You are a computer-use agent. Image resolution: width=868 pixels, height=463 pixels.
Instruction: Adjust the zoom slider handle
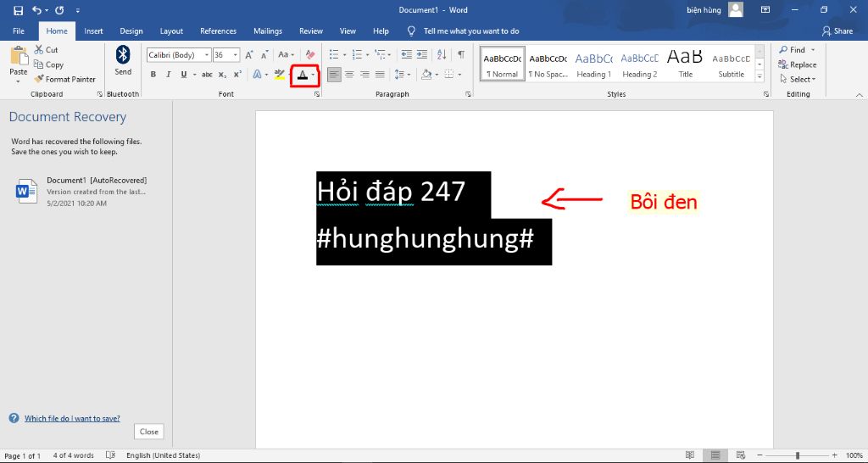click(797, 455)
